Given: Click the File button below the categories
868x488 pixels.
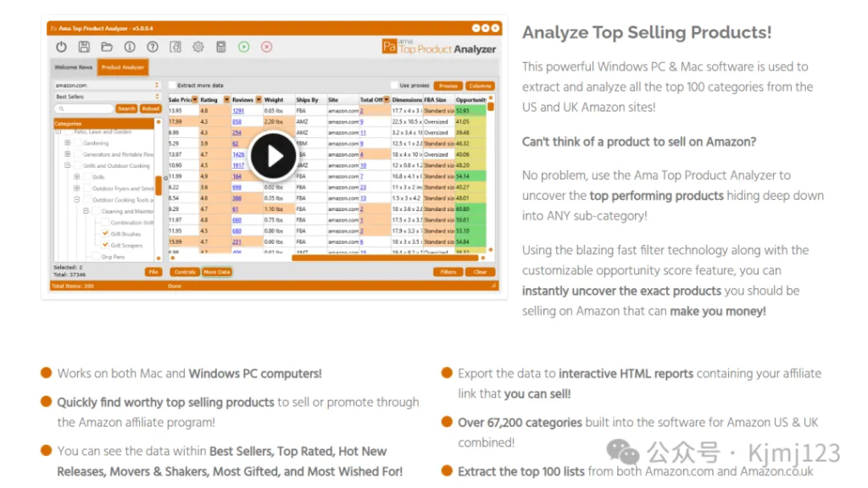Looking at the screenshot, I should click(x=153, y=272).
